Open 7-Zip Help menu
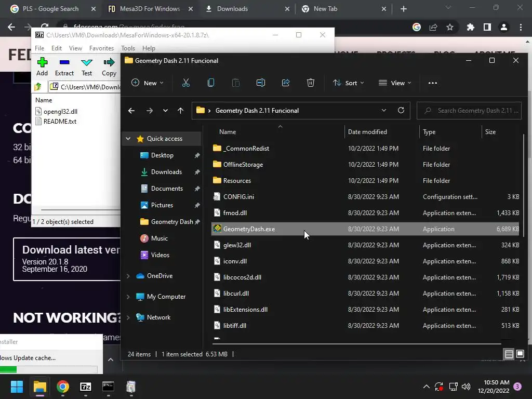532x399 pixels. point(149,48)
